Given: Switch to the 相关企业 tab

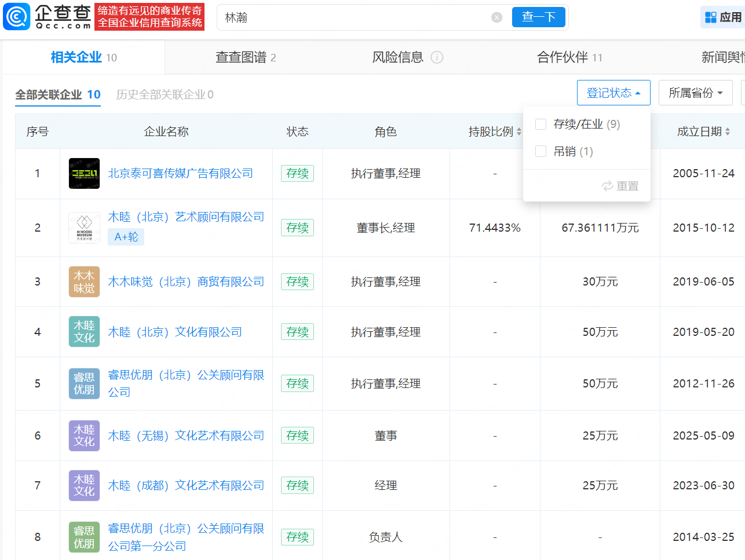Looking at the screenshot, I should (x=83, y=57).
